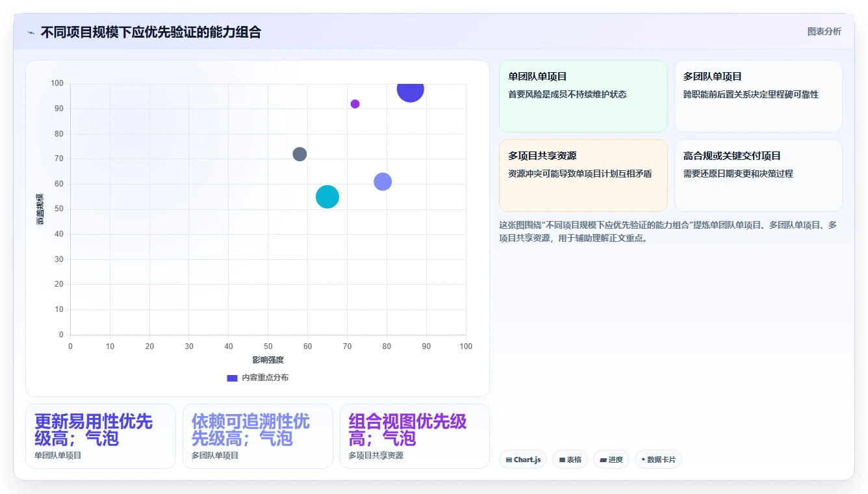Click the 需要还原日期变更和决策过程 text
Image resolution: width=868 pixels, height=494 pixels.
pyautogui.click(x=738, y=174)
